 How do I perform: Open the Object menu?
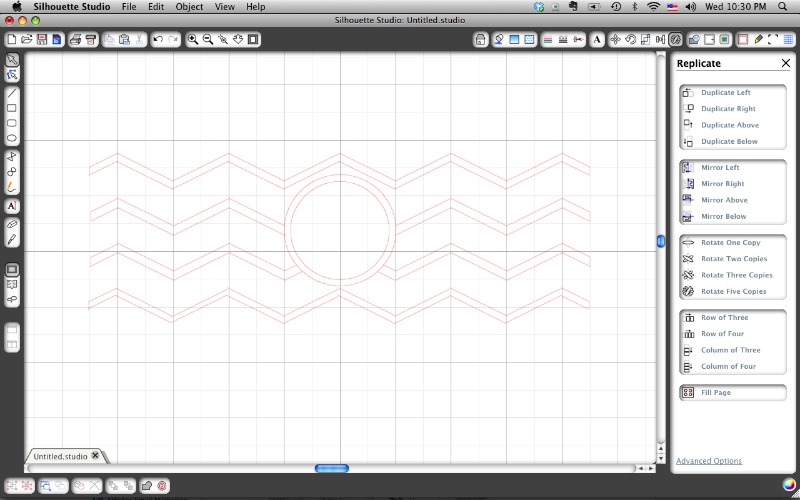(x=189, y=7)
